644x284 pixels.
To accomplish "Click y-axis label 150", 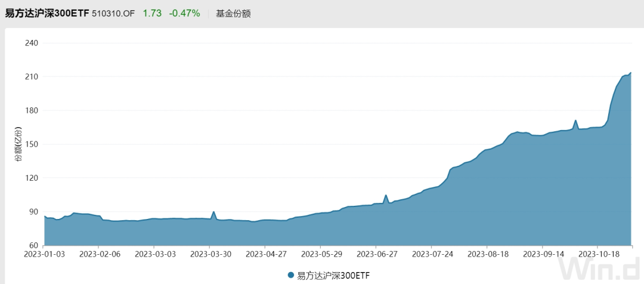I will tap(32, 144).
